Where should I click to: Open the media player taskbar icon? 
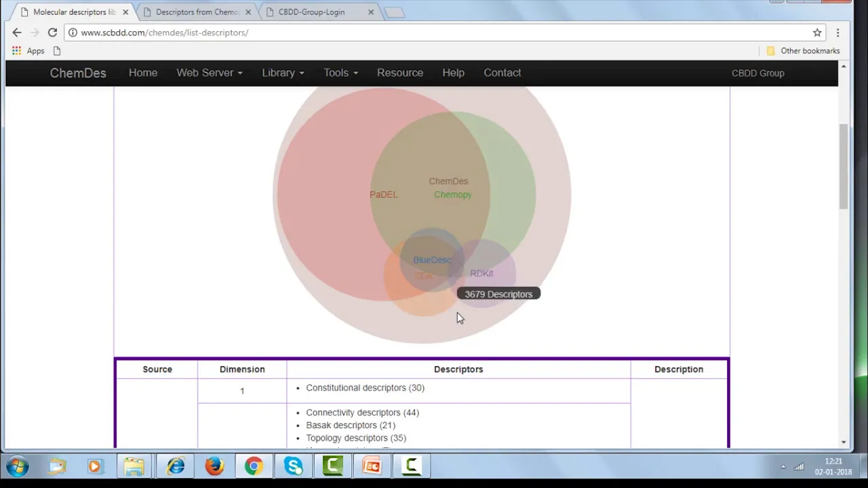tap(94, 466)
